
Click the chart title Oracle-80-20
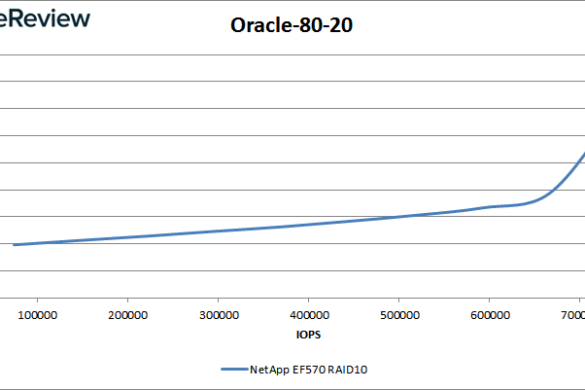point(291,25)
